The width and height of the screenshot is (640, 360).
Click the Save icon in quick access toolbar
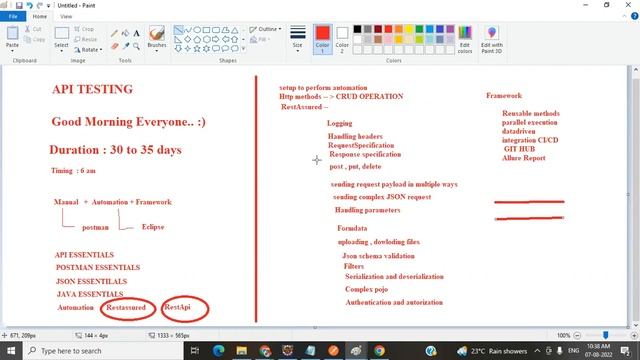click(19, 5)
